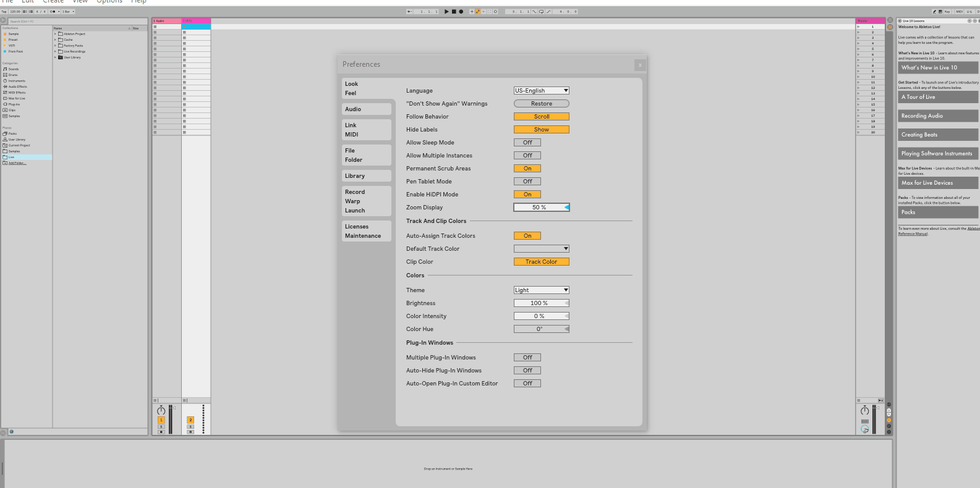Screen dimensions: 980x488
Task: Expand Live Recordings folder in browser
Action: point(55,51)
